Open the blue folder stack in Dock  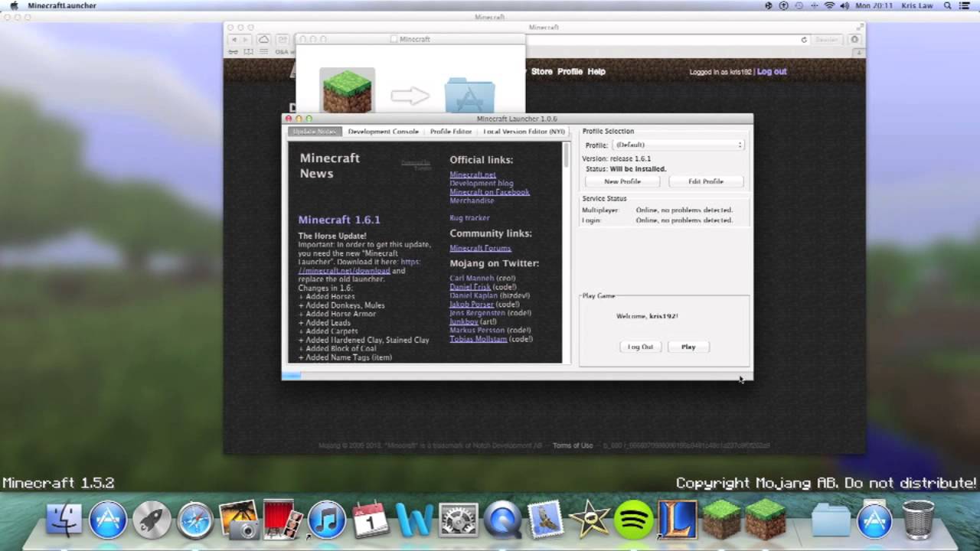pyautogui.click(x=831, y=520)
